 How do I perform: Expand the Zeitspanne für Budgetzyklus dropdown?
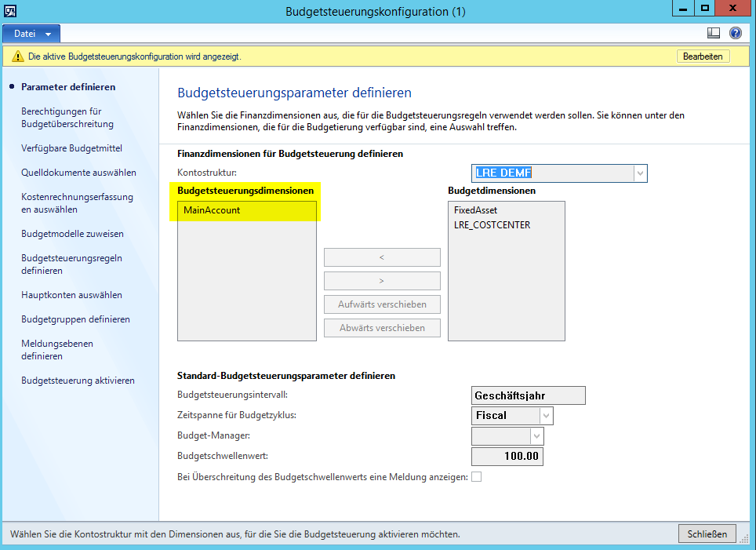(546, 416)
